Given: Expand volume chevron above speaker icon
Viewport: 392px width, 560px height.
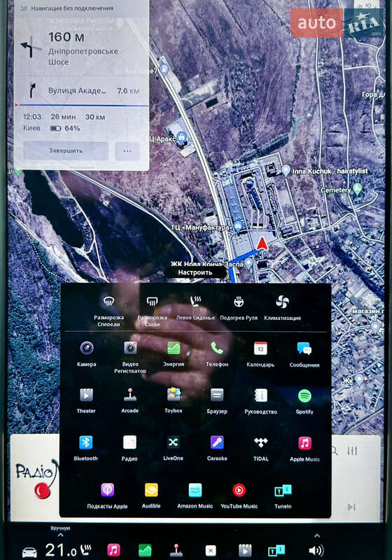Looking at the screenshot, I should [x=316, y=535].
